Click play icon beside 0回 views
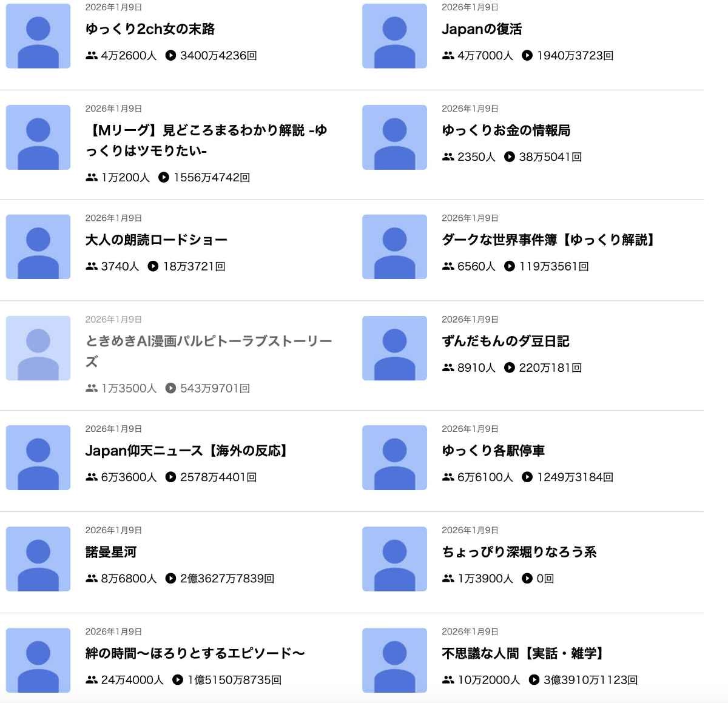This screenshot has width=728, height=703. (x=527, y=579)
